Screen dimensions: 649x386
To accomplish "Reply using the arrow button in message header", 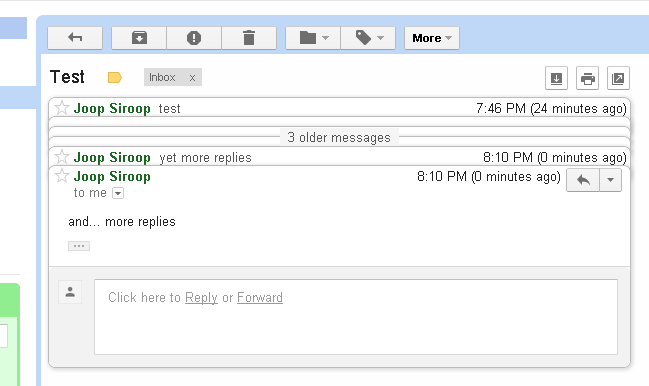I will point(583,180).
